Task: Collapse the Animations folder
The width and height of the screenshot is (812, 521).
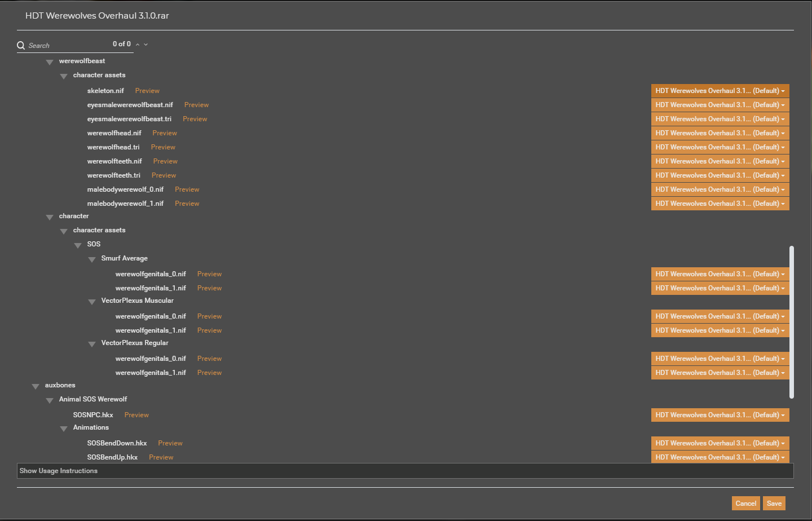Action: [x=64, y=429]
